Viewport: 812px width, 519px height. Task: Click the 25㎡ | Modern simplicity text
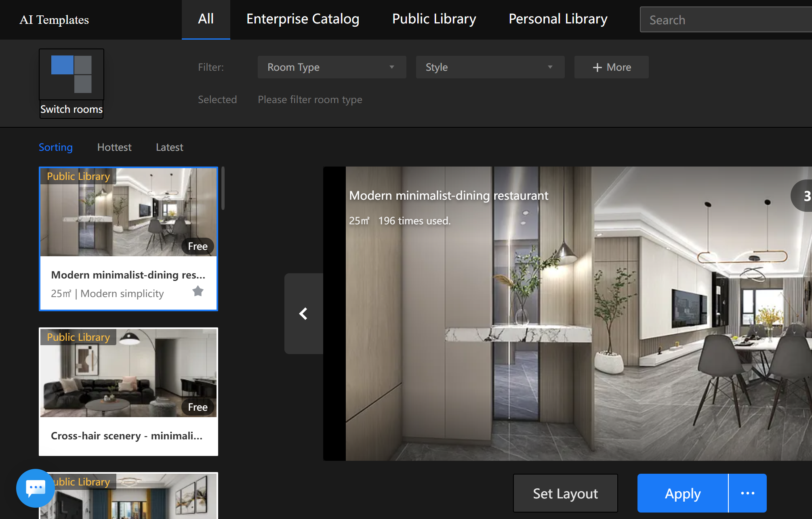click(107, 293)
